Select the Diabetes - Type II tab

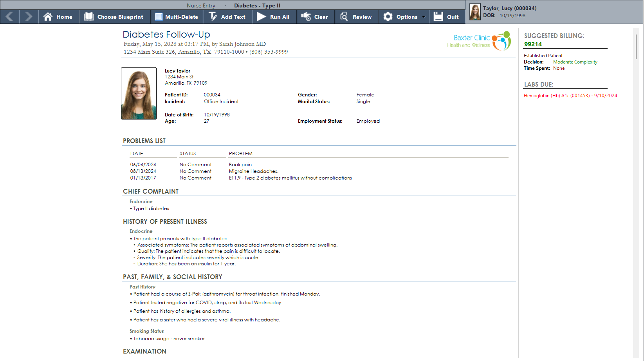click(257, 5)
